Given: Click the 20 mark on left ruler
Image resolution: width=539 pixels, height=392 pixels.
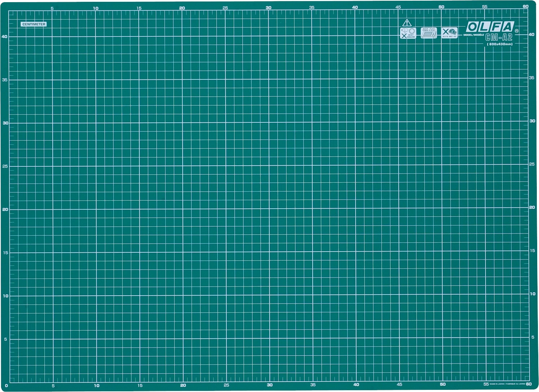Looking at the screenshot, I should (x=5, y=209).
